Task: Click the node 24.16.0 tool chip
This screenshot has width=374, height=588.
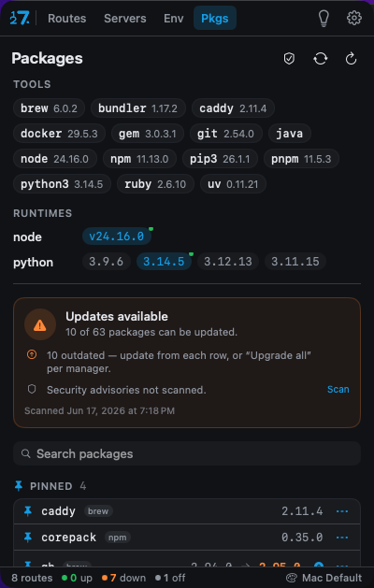Action: point(55,159)
